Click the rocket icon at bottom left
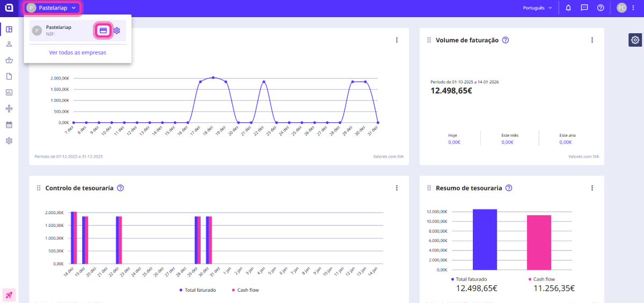This screenshot has width=644, height=303. [9, 294]
